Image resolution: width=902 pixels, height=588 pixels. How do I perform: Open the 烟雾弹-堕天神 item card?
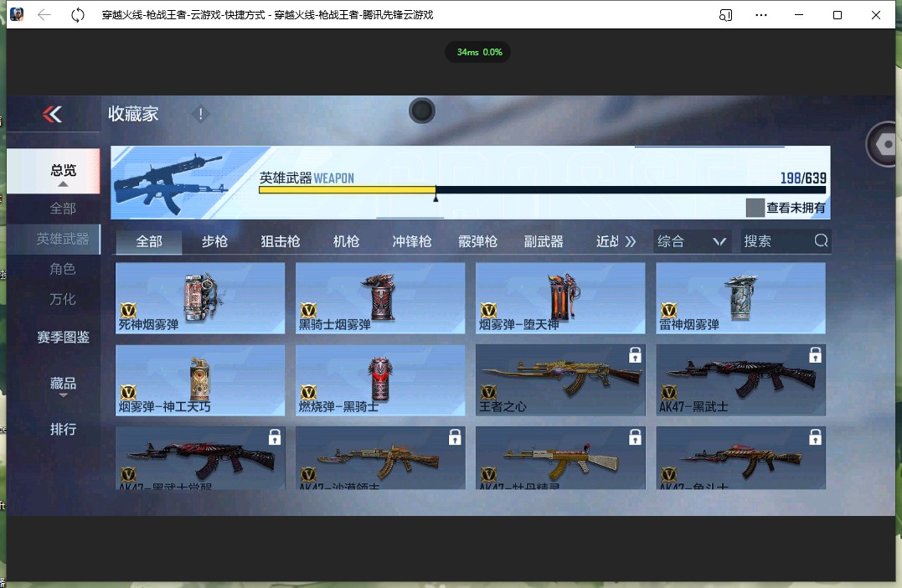[x=560, y=298]
